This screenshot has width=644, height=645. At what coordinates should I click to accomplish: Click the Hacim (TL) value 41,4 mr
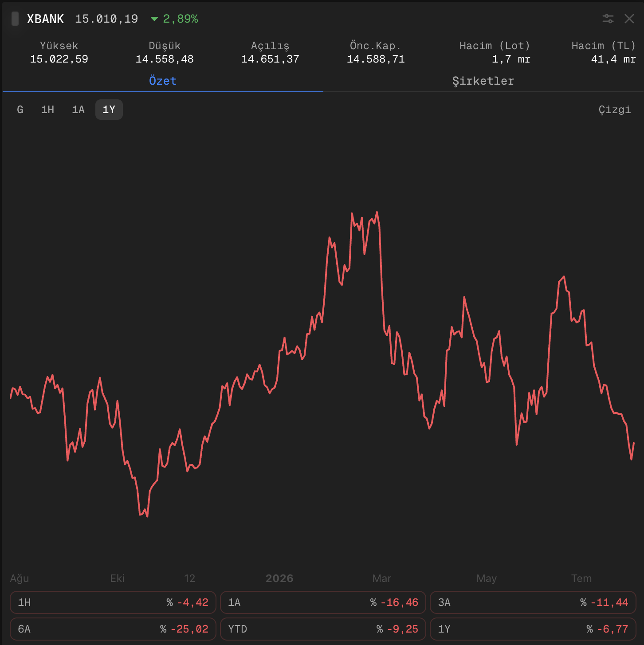click(613, 59)
